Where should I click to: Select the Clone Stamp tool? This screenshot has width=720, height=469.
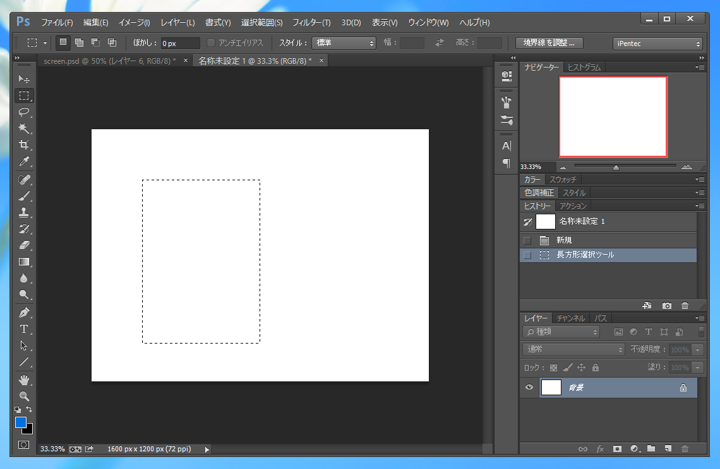24,212
